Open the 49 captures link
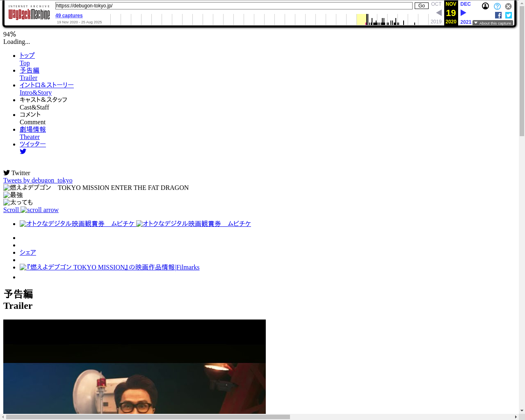The image size is (525, 420). click(x=69, y=16)
